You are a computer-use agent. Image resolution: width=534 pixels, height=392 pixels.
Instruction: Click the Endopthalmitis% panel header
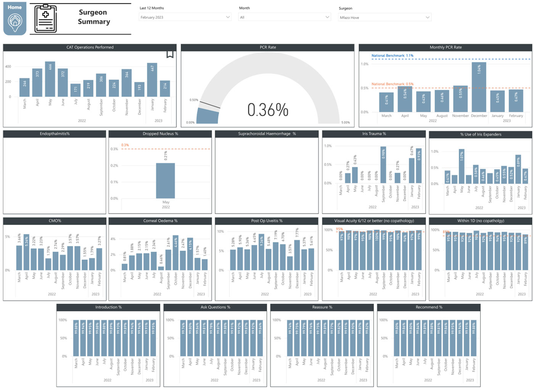click(x=55, y=134)
